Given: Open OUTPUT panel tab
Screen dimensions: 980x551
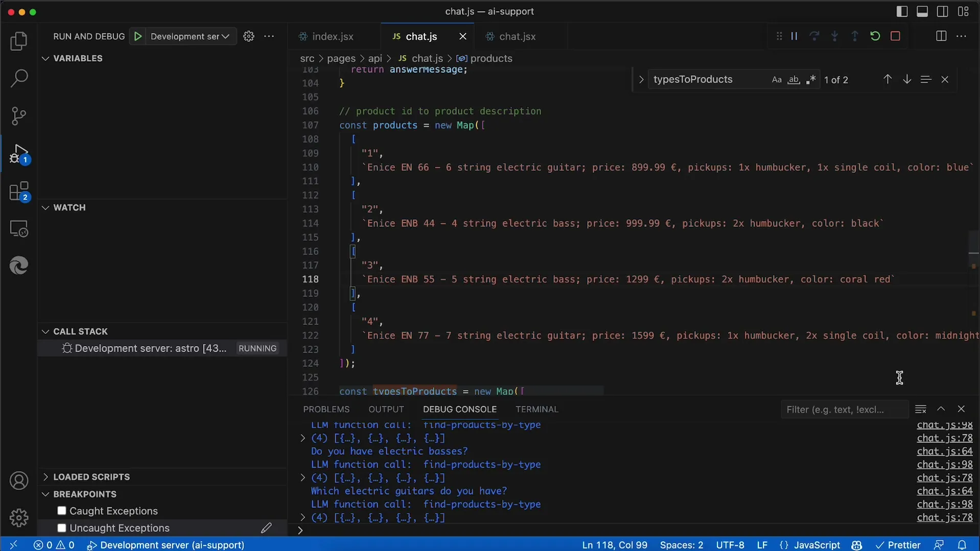Looking at the screenshot, I should point(386,409).
